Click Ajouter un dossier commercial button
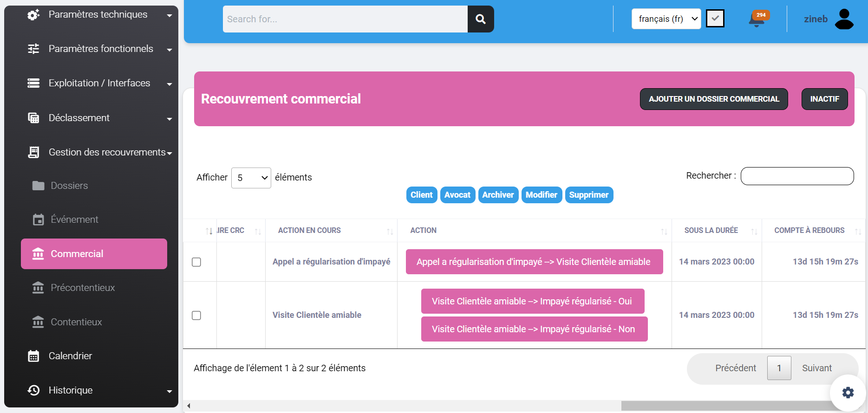 (713, 99)
